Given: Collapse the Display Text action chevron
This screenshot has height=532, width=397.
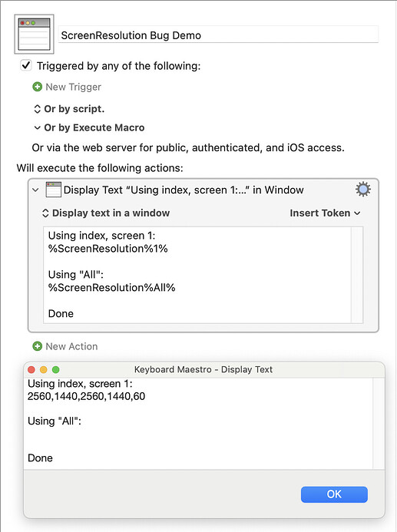Looking at the screenshot, I should click(35, 190).
